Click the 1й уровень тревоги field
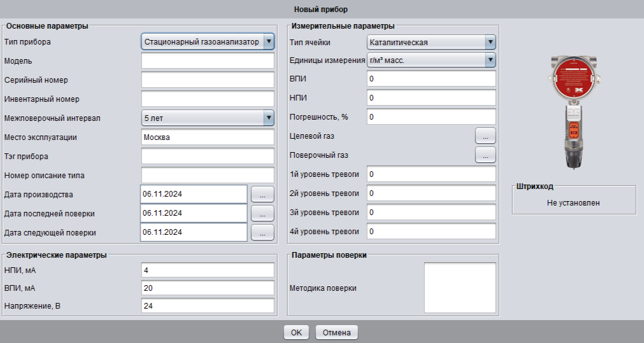644x343 pixels. pos(431,174)
